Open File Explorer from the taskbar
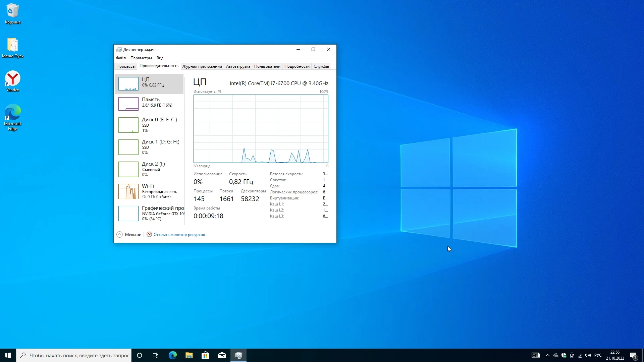Viewport: 644px width, 362px height. click(x=189, y=355)
